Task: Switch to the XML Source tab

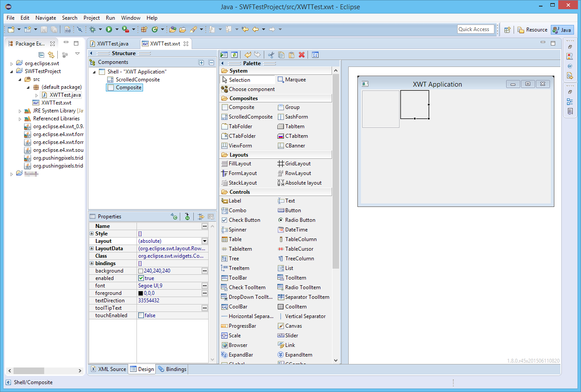Action: coord(108,369)
